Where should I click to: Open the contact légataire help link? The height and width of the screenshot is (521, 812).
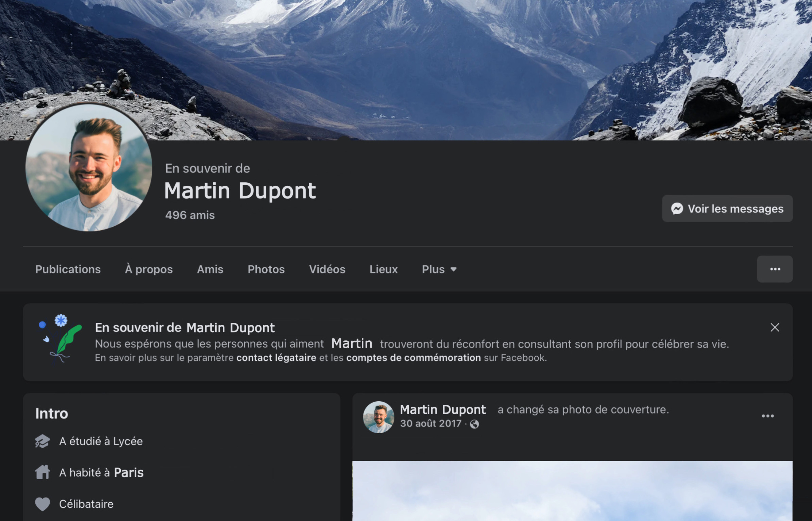tap(276, 357)
